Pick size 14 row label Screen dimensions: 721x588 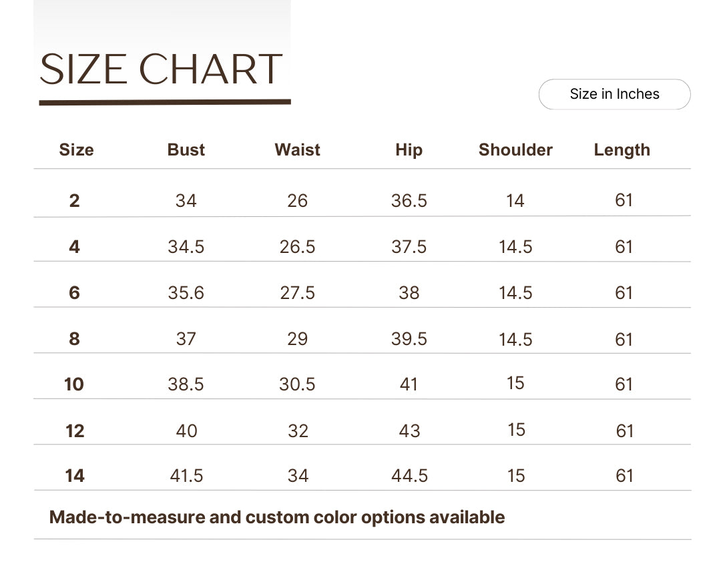point(75,476)
